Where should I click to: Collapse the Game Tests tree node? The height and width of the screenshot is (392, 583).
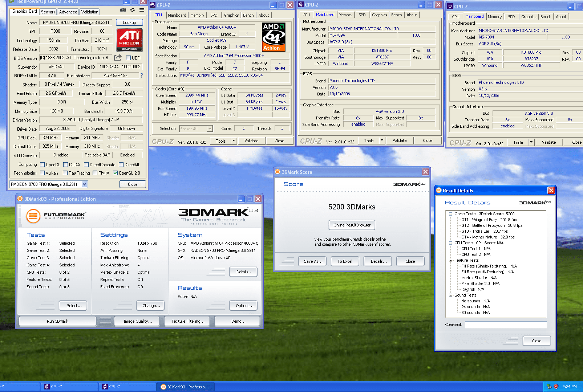(x=450, y=214)
